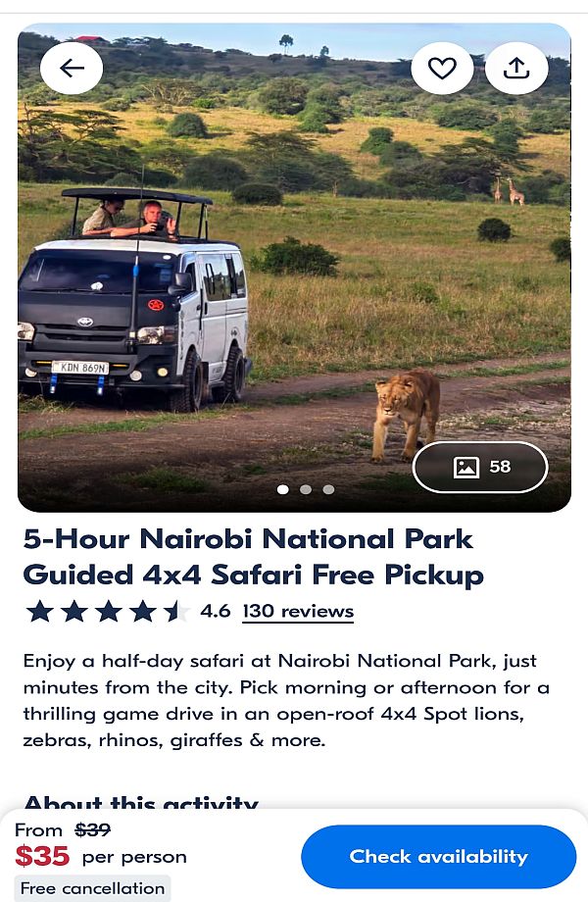The image size is (588, 902).
Task: Select the first carousel dot indicator
Action: click(x=283, y=489)
